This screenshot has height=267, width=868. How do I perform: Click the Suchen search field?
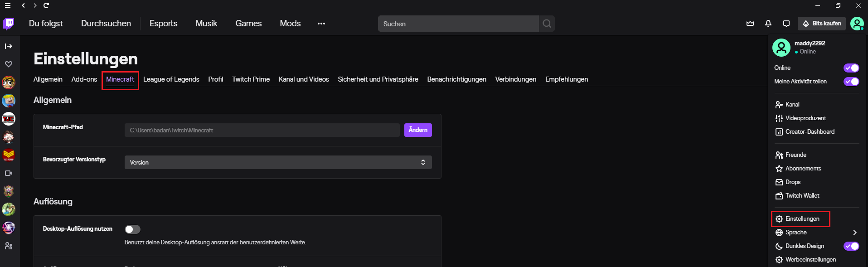458,24
